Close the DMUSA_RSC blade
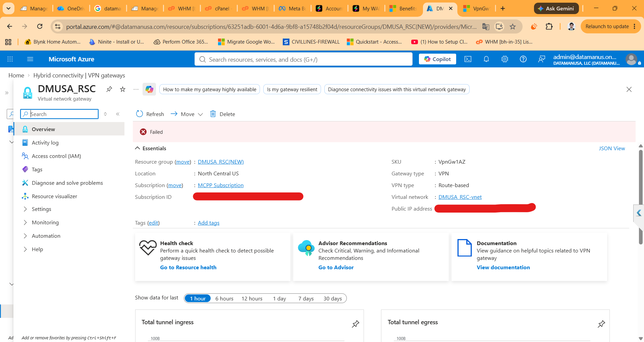644x342 pixels. point(629,89)
